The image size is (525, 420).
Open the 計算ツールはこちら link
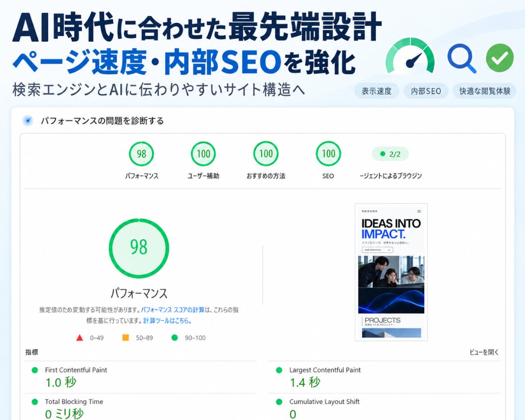coord(168,321)
